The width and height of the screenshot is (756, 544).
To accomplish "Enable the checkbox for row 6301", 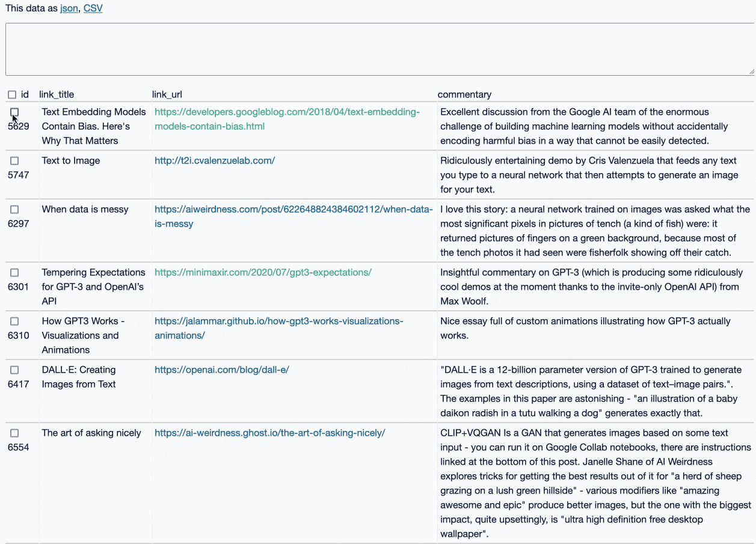I will [x=14, y=273].
